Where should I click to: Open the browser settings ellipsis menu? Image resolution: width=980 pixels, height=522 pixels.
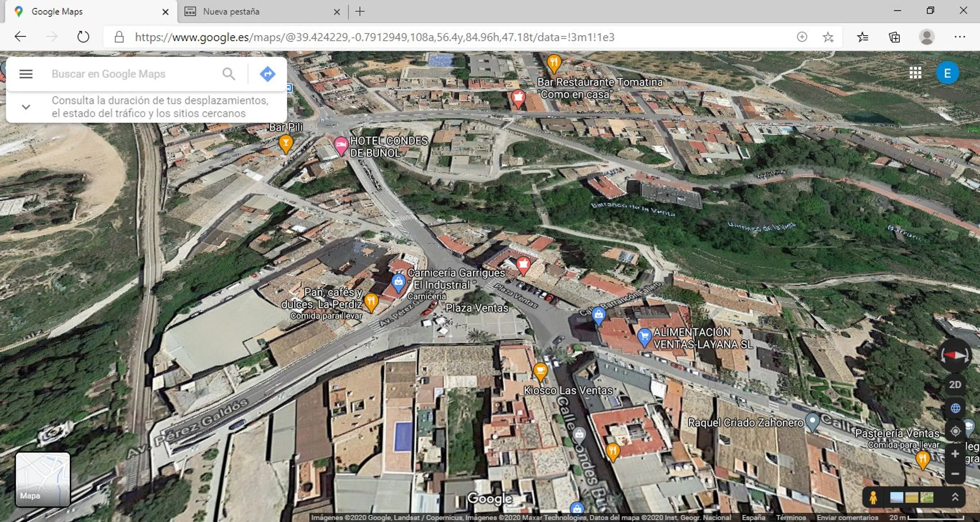959,37
